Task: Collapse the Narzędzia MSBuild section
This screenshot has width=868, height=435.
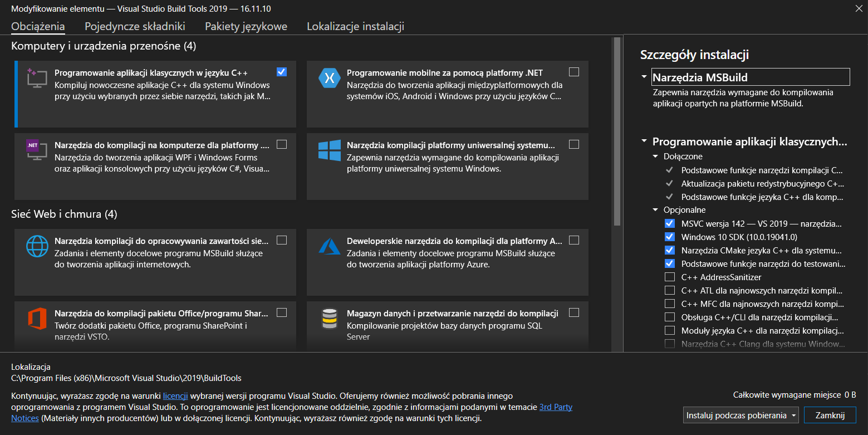Action: pos(644,77)
